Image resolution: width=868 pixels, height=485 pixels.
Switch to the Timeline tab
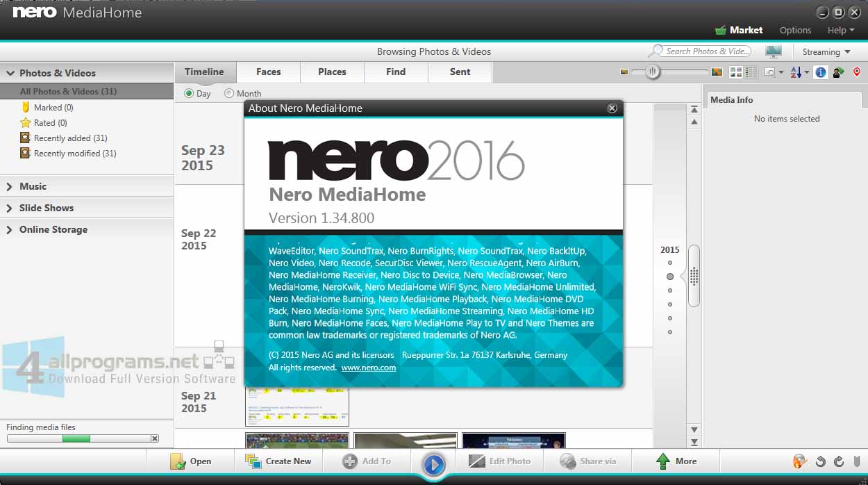(x=204, y=72)
